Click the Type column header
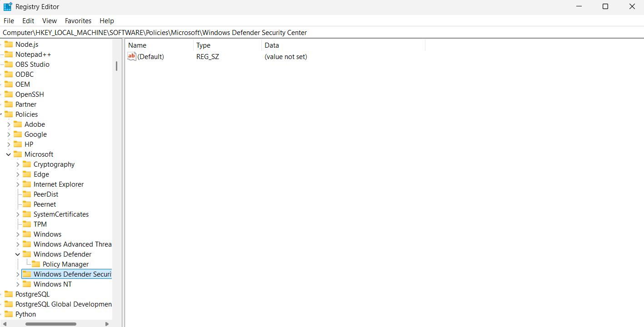 [228, 45]
